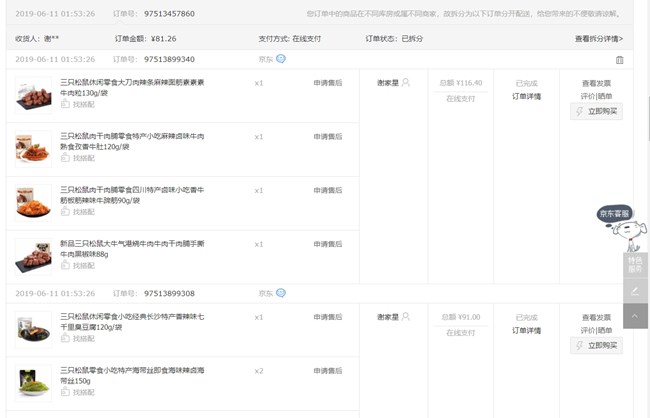Click quantity x2 of 海带丝150g item
This screenshot has width=650, height=418.
(259, 371)
